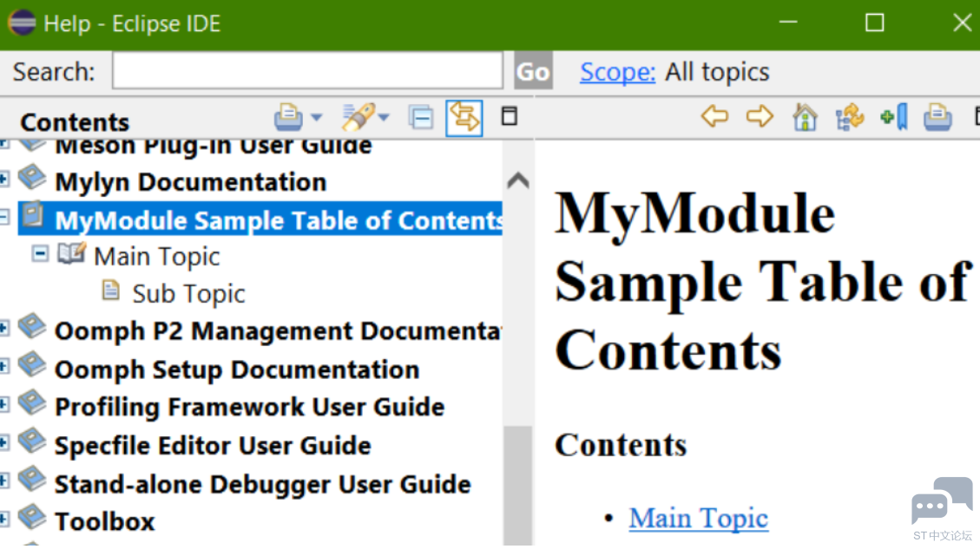This screenshot has width=980, height=549.
Task: Go forward with the right arrow icon
Action: pos(760,116)
